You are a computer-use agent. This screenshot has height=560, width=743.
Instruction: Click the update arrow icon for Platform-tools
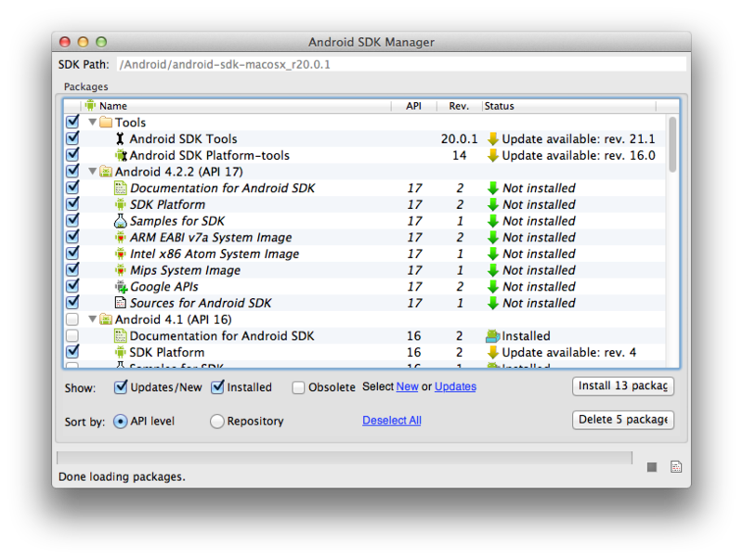[493, 155]
